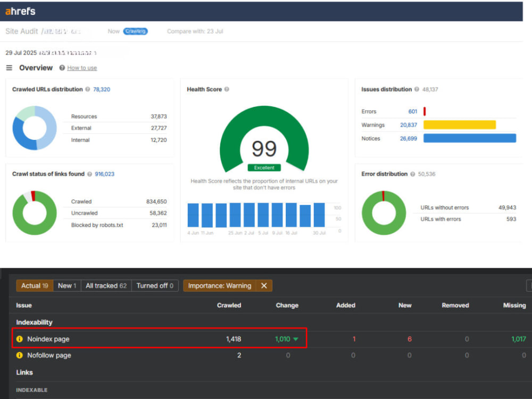Remove the Importance: Warning filter
This screenshot has width=532, height=399.
coord(264,286)
